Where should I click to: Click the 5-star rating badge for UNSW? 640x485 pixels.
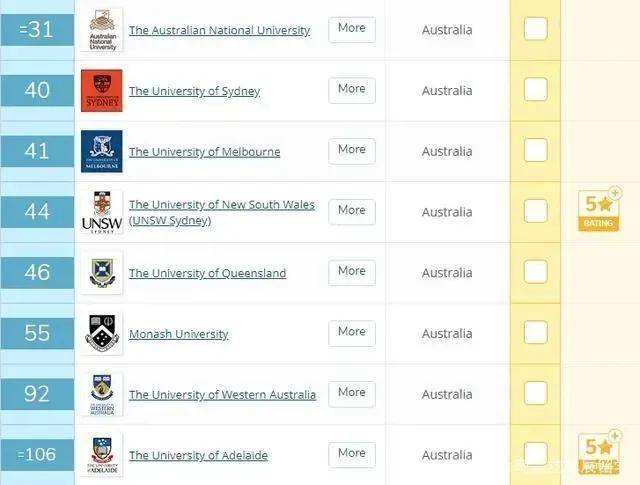[599, 211]
